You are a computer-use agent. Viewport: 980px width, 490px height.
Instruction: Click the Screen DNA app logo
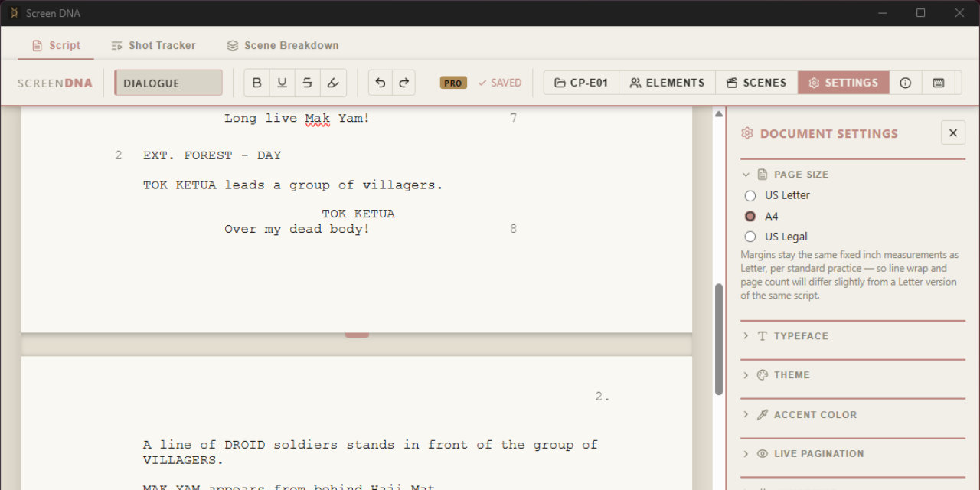(14, 13)
